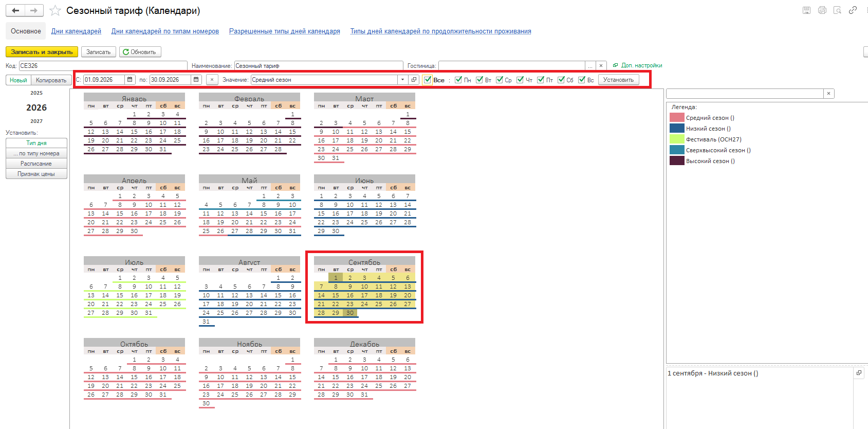
Task: Click the Записать и закрыть button
Action: pos(42,52)
